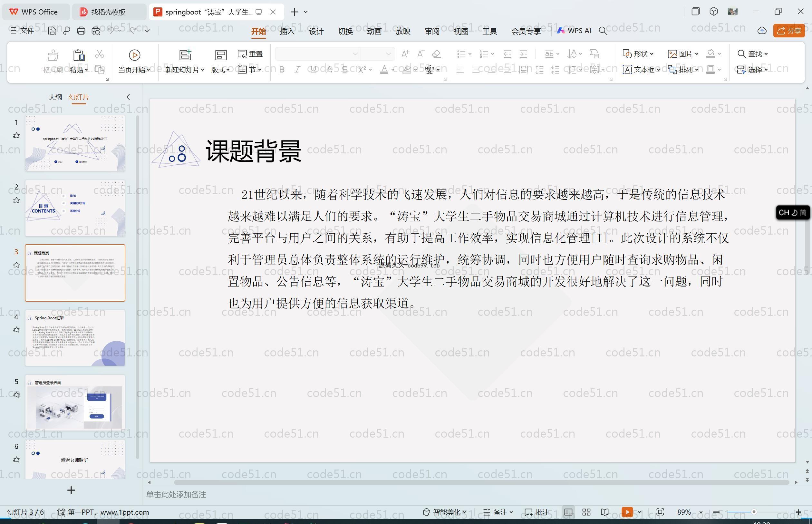Click the play-from-current-slide icon
Viewport: 812px width, 524px height.
(x=134, y=55)
